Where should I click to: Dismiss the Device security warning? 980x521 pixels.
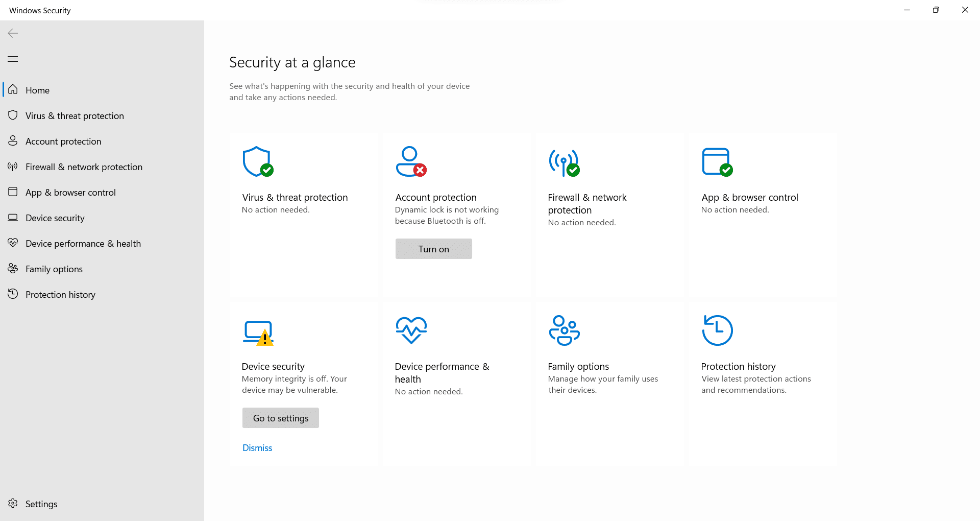257,448
